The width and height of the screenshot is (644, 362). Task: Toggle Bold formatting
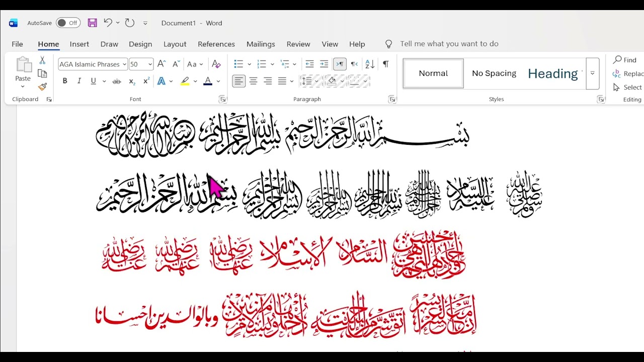click(64, 81)
